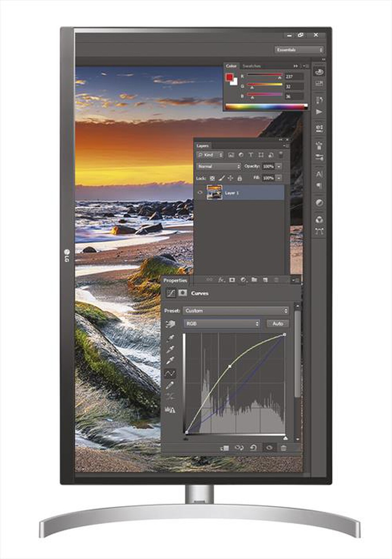Hide Layer 1 using its eye icon
Viewport: 392px width, 559px height.
coord(200,193)
